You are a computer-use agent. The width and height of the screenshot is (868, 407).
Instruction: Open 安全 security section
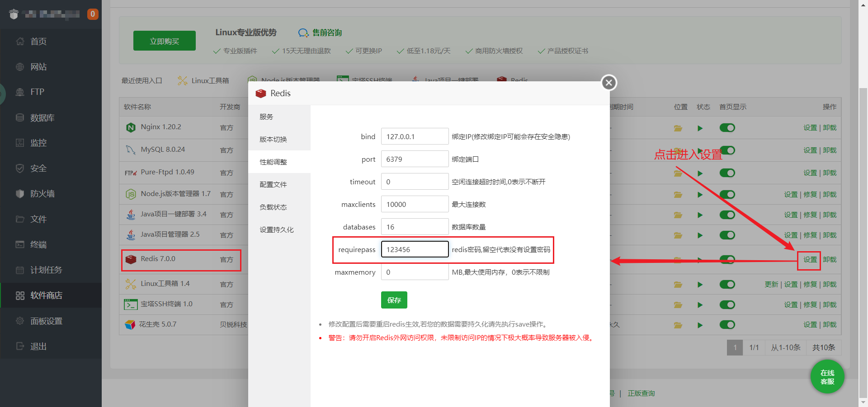point(38,168)
